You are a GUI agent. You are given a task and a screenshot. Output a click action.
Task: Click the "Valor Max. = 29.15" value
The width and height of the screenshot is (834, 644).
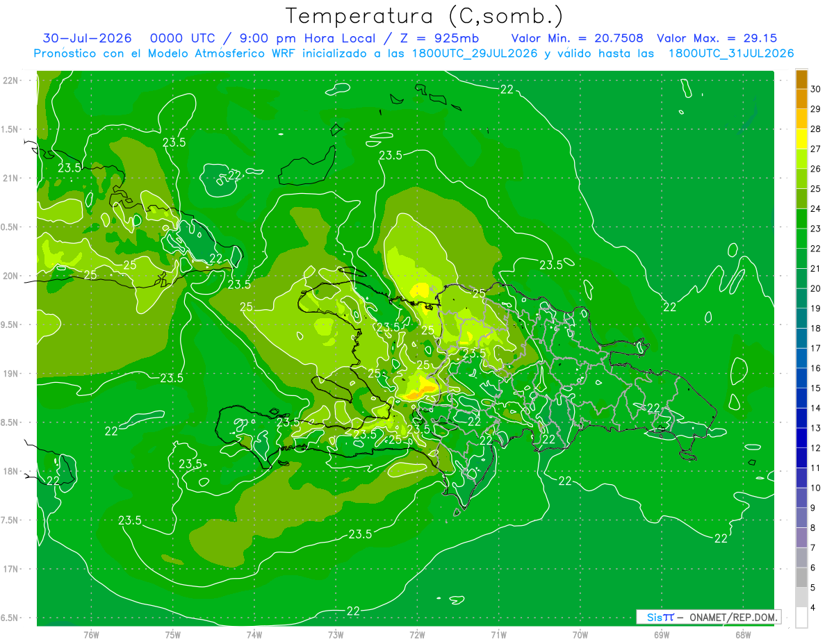(x=717, y=38)
